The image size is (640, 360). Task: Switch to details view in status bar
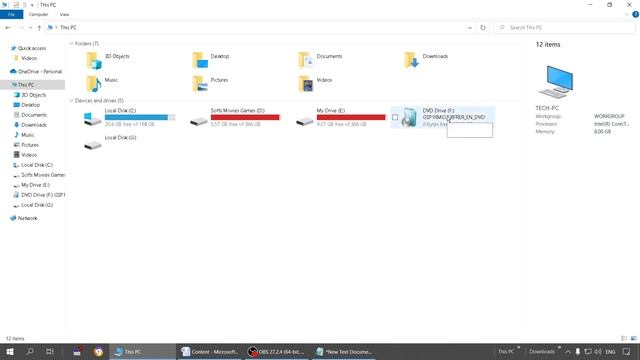point(624,338)
